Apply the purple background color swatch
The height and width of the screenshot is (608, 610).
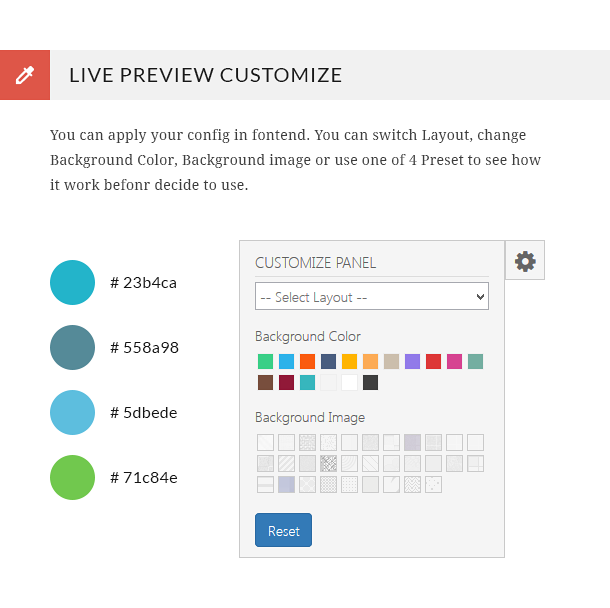coord(412,361)
